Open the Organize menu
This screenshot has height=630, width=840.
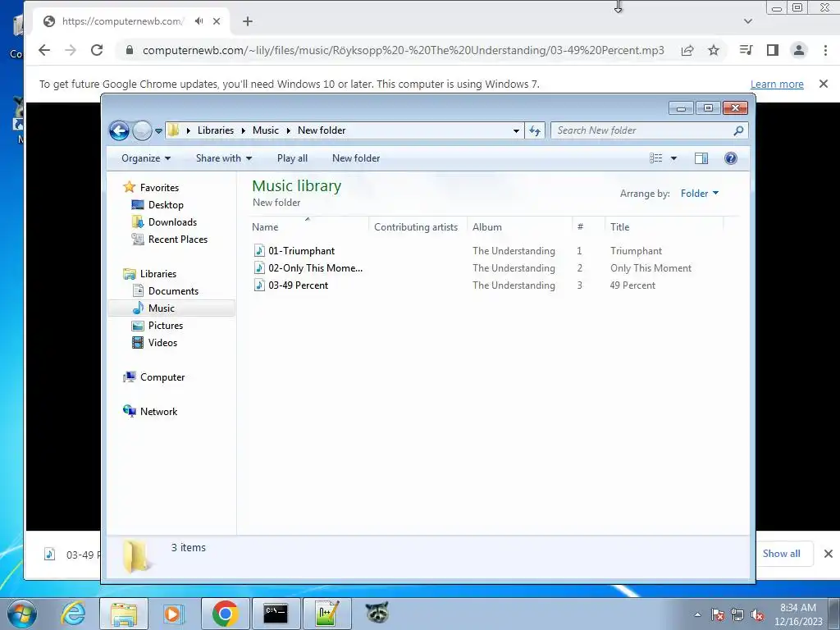click(x=146, y=158)
